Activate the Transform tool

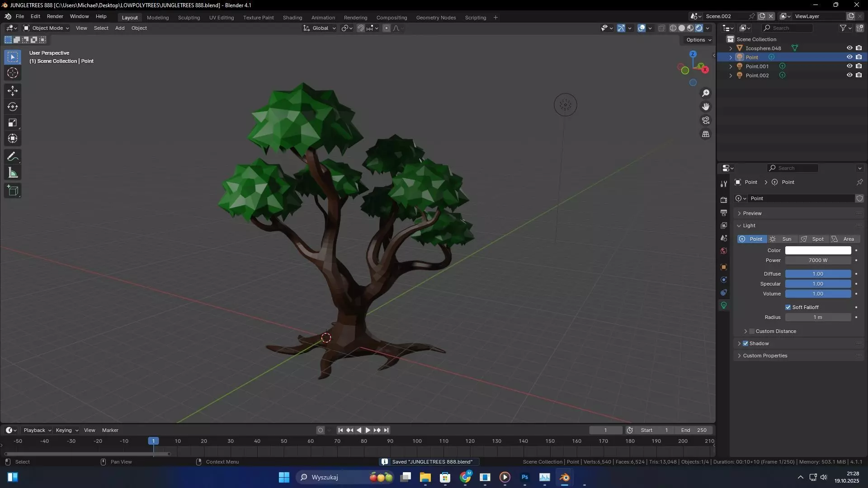tap(13, 138)
